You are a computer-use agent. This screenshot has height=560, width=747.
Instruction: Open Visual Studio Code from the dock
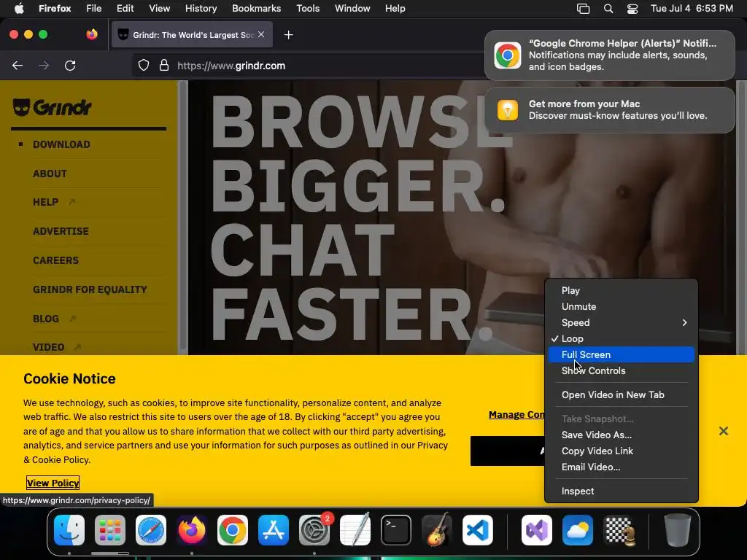(478, 530)
